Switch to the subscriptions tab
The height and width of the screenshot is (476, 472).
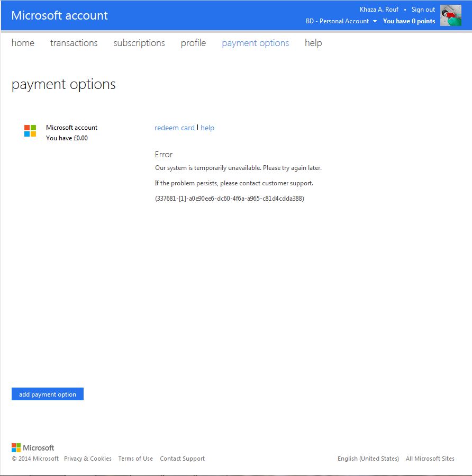tap(139, 43)
